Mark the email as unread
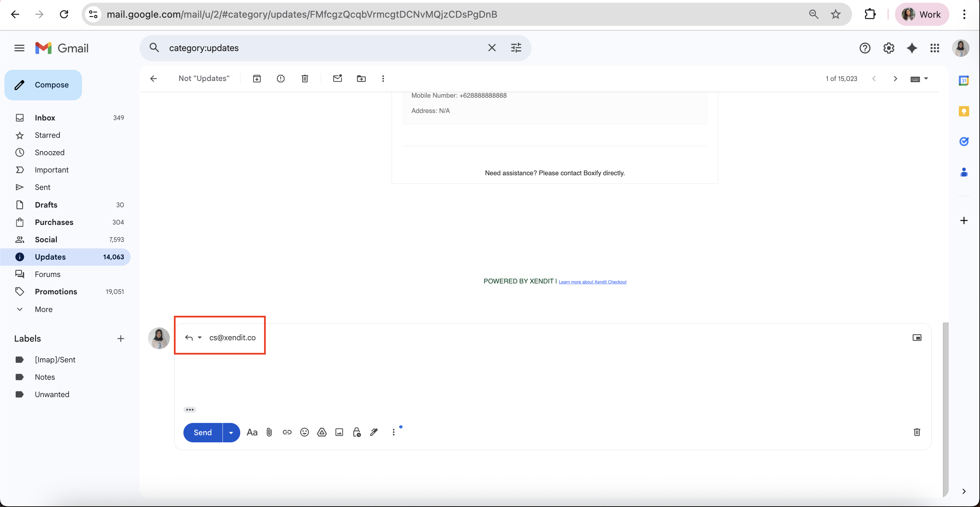Viewport: 980px width, 507px height. (x=337, y=79)
